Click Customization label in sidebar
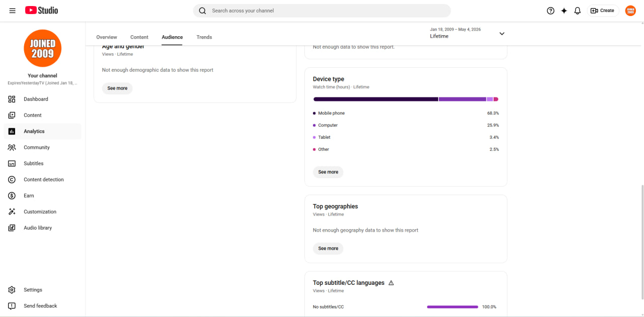This screenshot has height=317, width=644. pos(40,212)
